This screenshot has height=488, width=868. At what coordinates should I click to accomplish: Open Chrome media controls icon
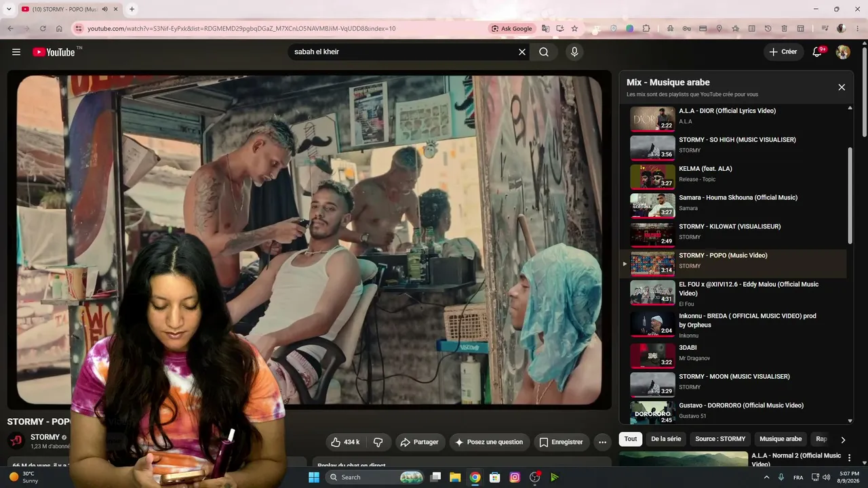tap(825, 28)
